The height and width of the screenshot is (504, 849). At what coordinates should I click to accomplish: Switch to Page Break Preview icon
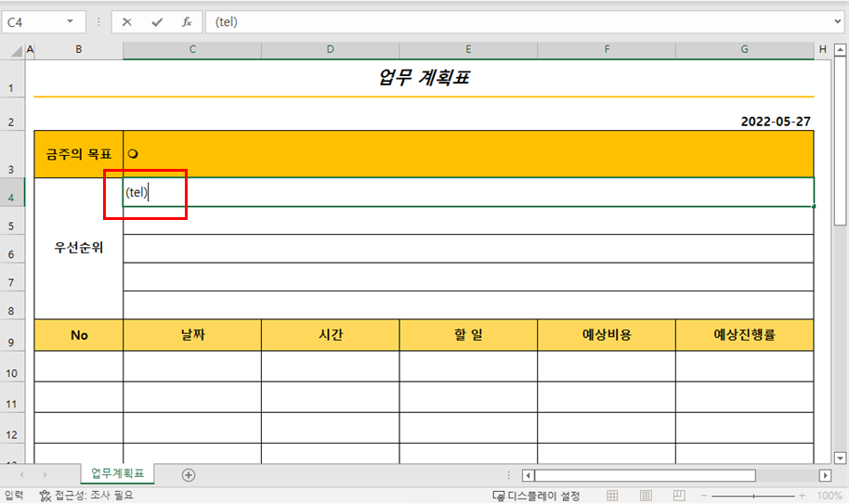pos(679,496)
